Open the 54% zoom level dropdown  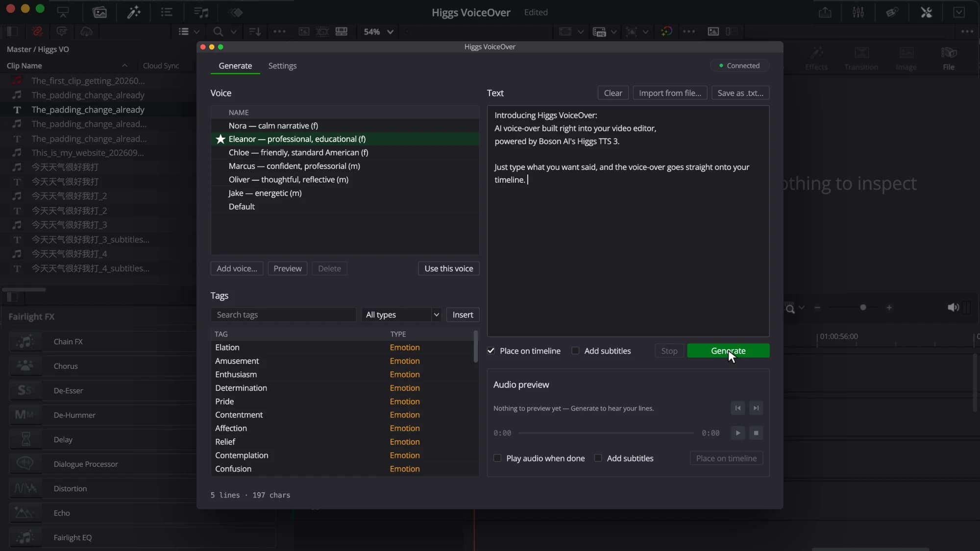pos(378,31)
